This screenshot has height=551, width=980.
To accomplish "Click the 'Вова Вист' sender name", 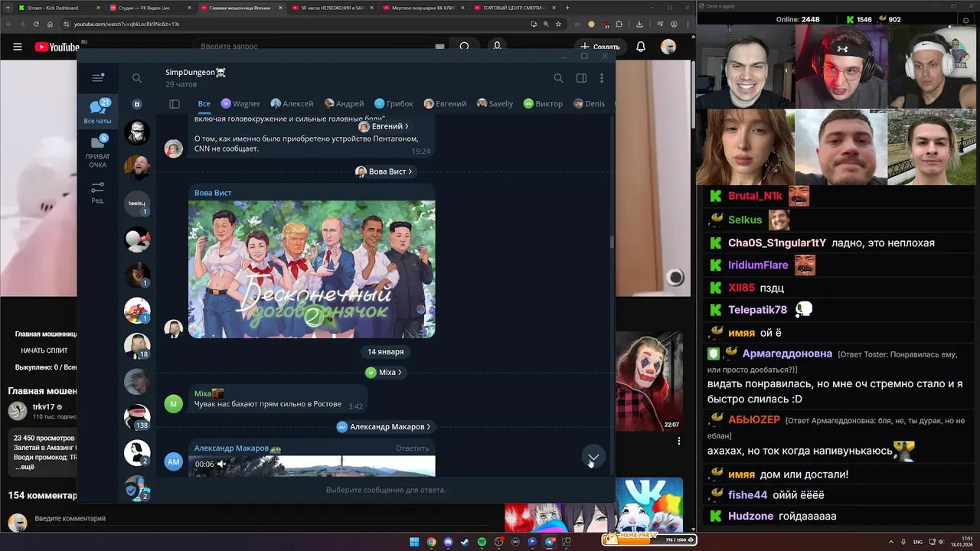I will point(213,193).
